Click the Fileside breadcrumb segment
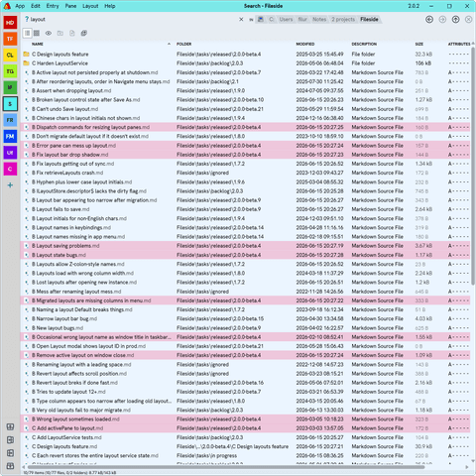476x476 pixels. [x=369, y=20]
